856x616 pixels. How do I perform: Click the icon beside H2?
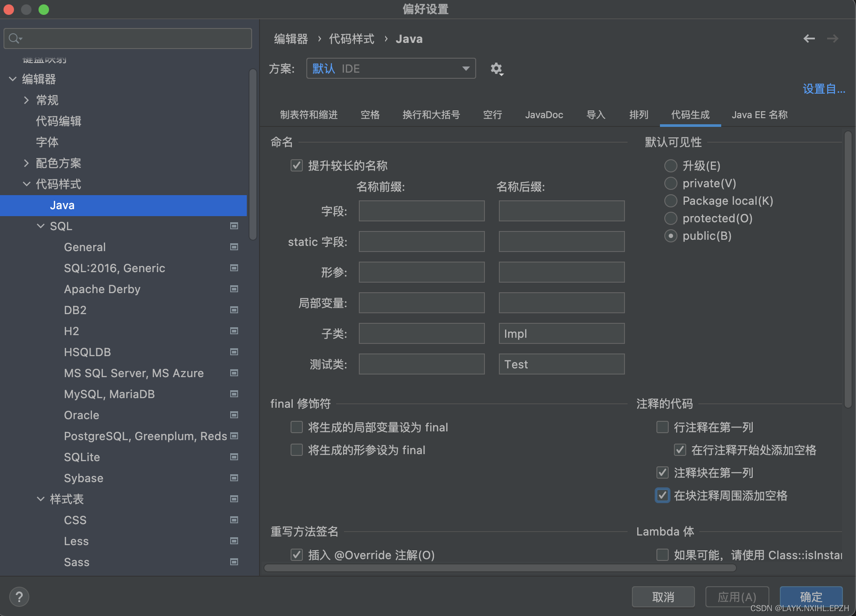(234, 331)
